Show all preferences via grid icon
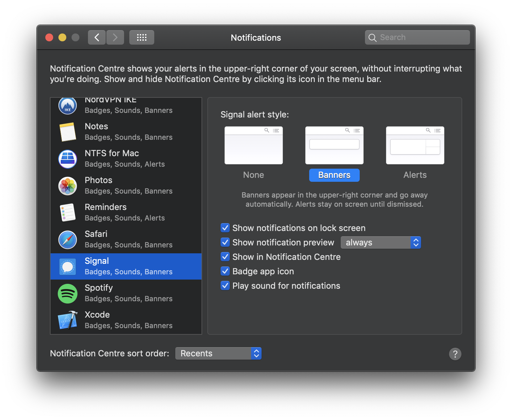 tap(142, 37)
